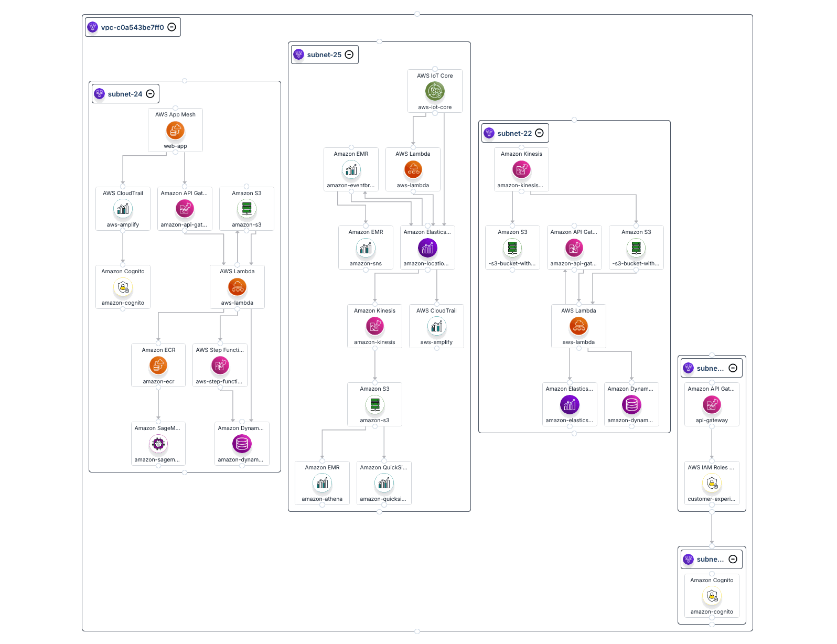Click the 'api-gateway' node name
The image size is (837, 644).
click(712, 421)
